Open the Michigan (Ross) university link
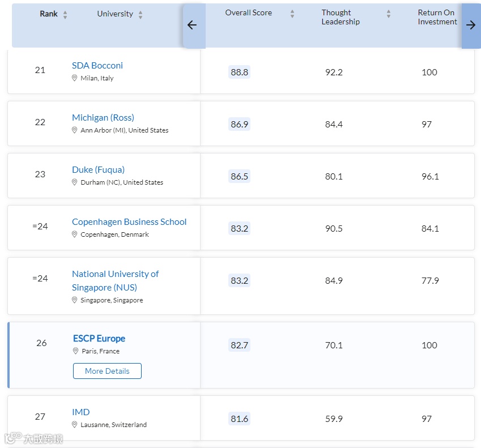Screen dimensions: 481x448 [103, 117]
